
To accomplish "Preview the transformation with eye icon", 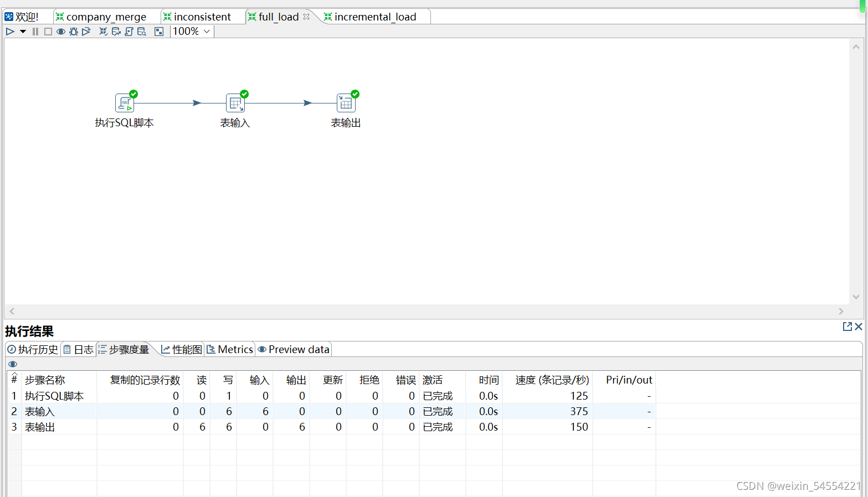I will tap(61, 32).
